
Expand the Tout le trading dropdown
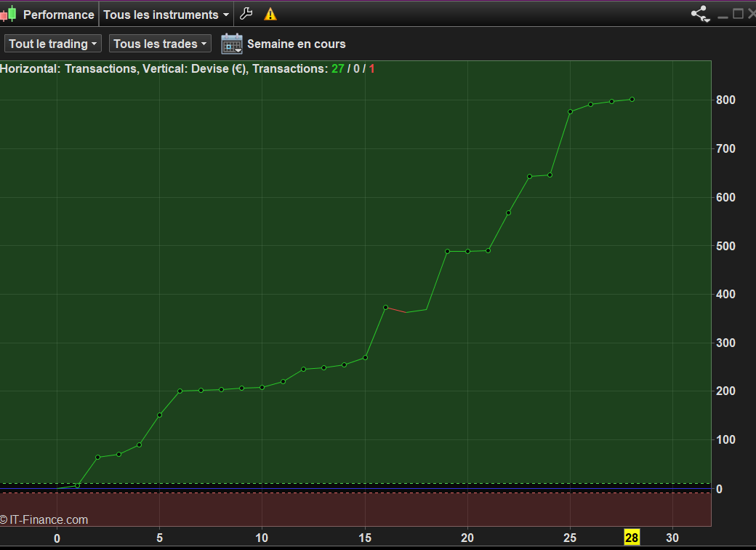point(52,44)
